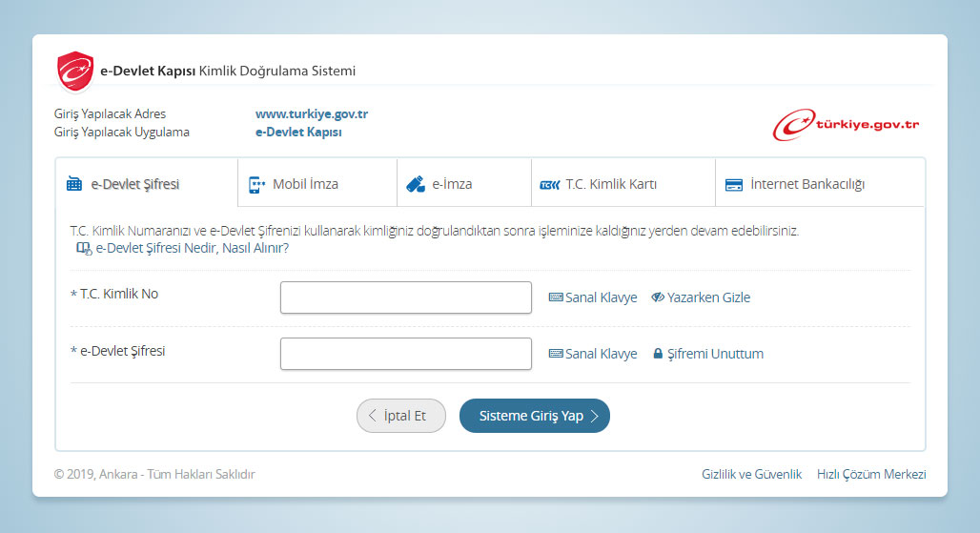Viewport: 980px width, 533px height.
Task: Switch to the T.C. Kimlik Kartı tab
Action: (623, 182)
